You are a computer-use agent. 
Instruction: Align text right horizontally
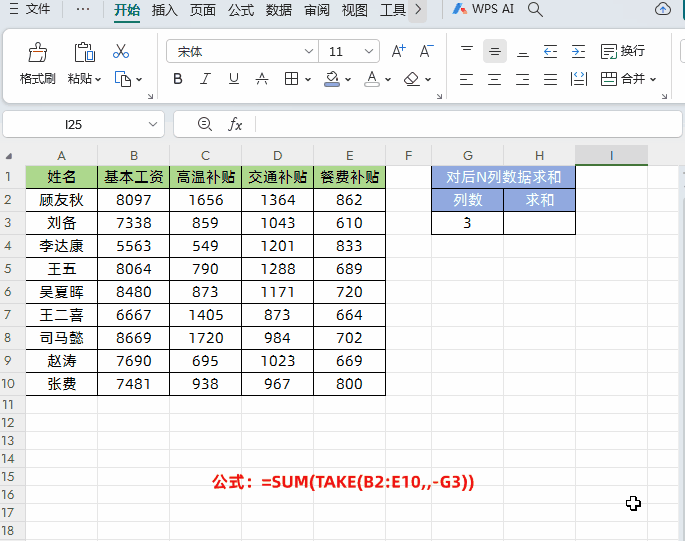tap(522, 79)
